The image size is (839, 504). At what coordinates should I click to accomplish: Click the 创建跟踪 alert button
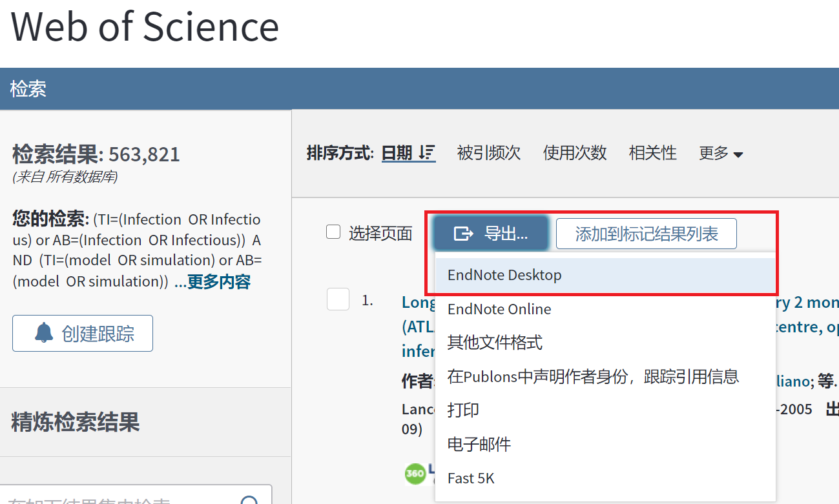83,333
